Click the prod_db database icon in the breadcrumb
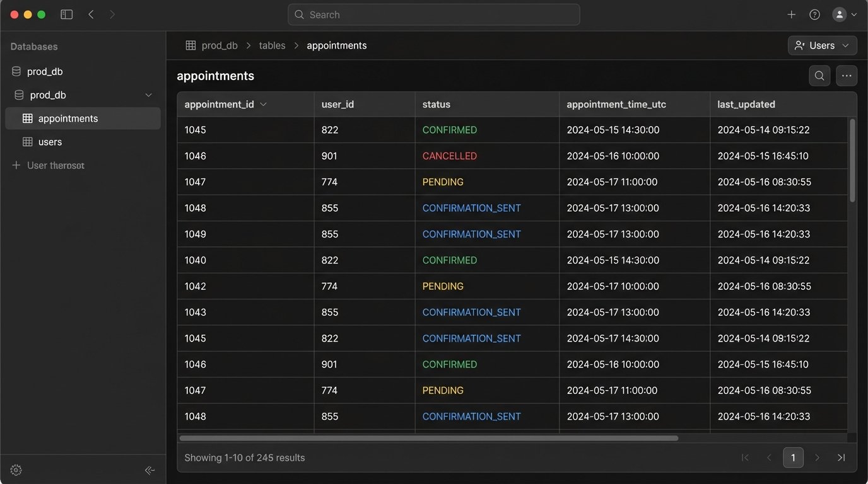Image resolution: width=868 pixels, height=484 pixels. pos(190,45)
